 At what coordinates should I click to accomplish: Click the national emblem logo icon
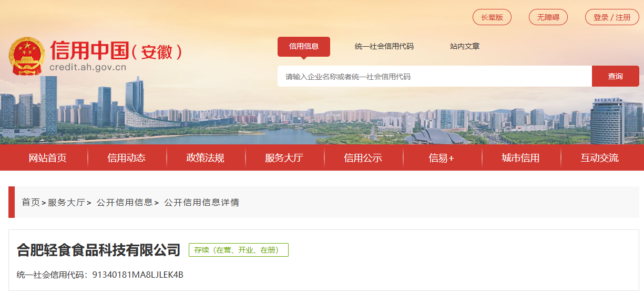[x=27, y=56]
